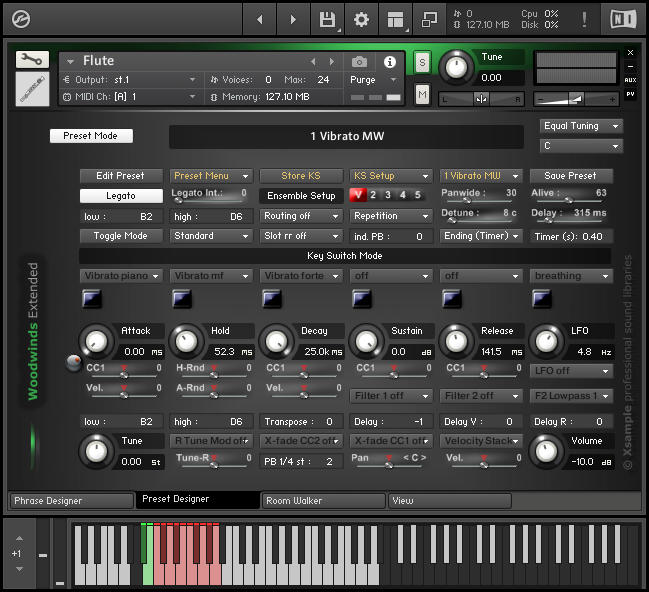Switch to Phrase Designer tab
This screenshot has width=649, height=592.
click(x=72, y=501)
